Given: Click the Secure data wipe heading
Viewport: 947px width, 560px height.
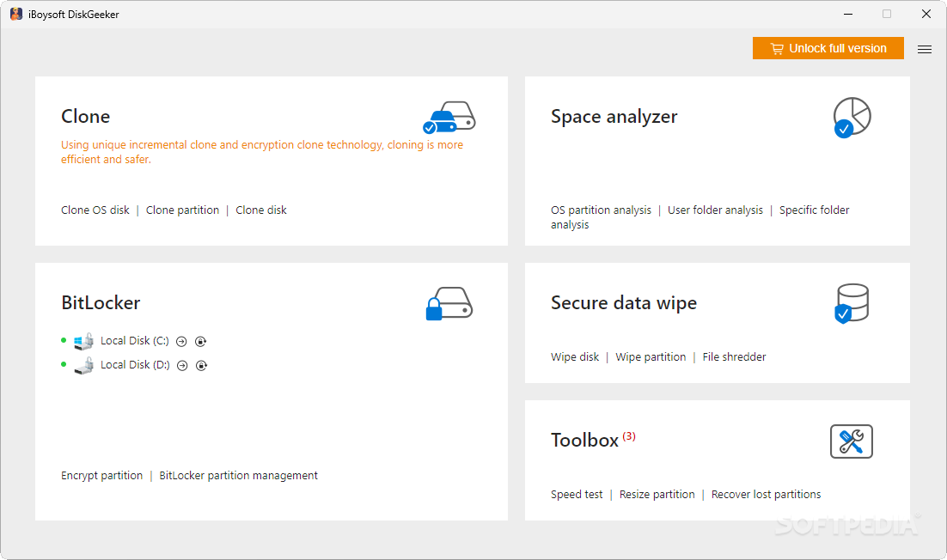Looking at the screenshot, I should pyautogui.click(x=623, y=303).
